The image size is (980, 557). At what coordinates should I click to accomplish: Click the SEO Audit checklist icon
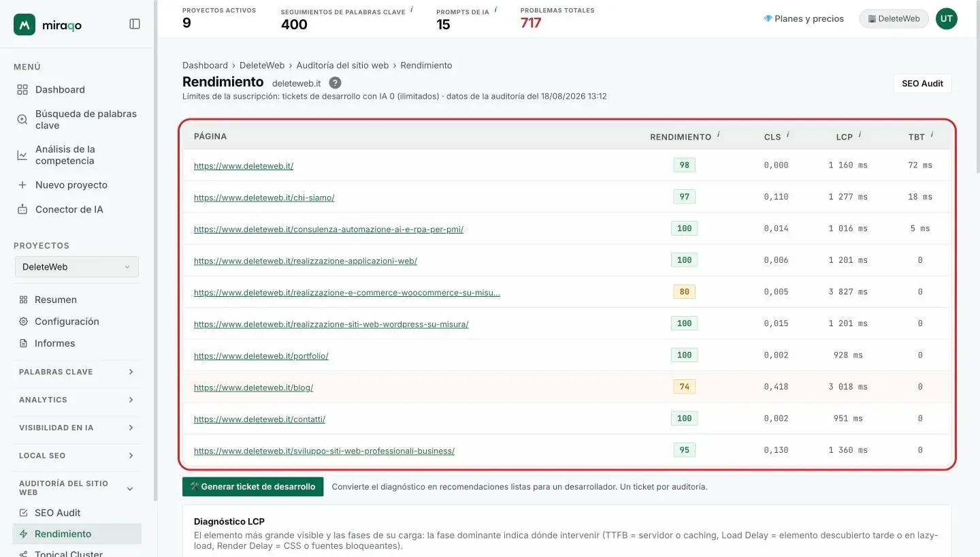24,513
